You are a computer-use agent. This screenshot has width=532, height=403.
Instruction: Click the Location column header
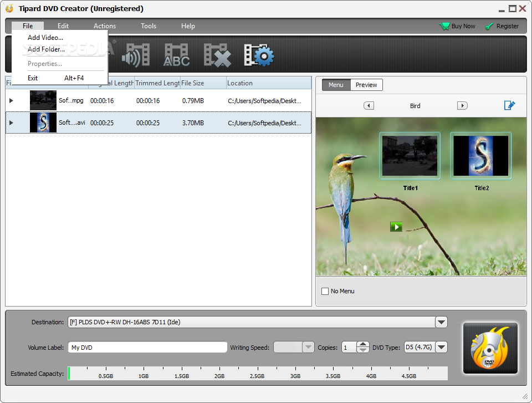point(269,83)
